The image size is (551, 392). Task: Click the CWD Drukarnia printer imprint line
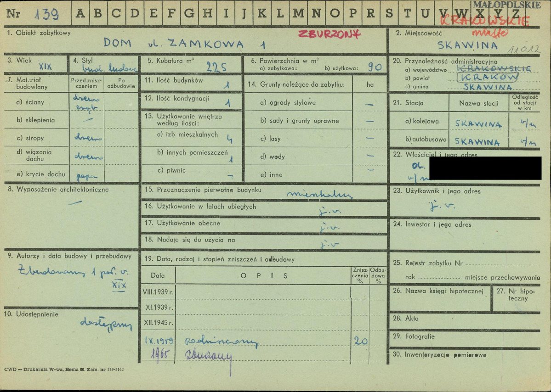pyautogui.click(x=64, y=370)
